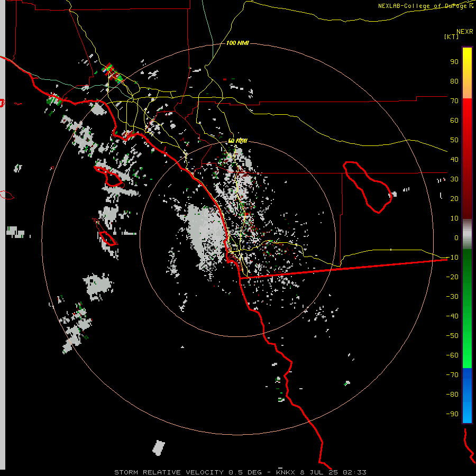Click the Salton Sea outline on the map
Screen dimensions: 476x476
pyautogui.click(x=368, y=187)
